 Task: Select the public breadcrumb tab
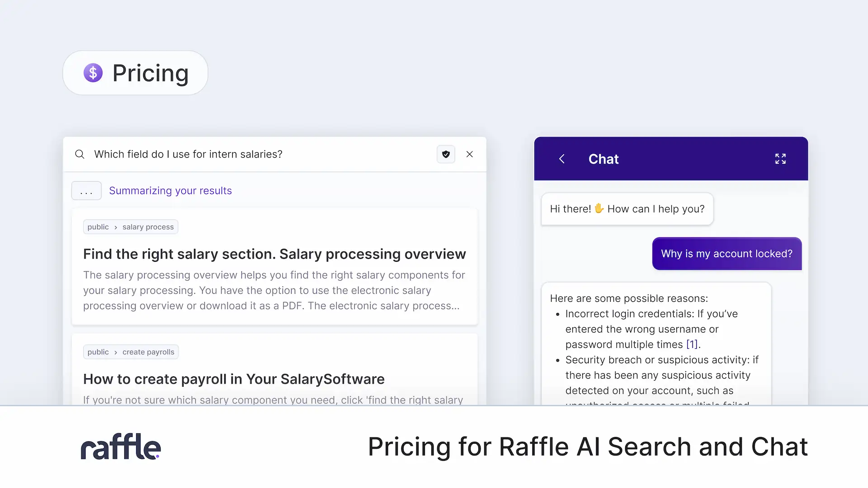[x=98, y=227]
